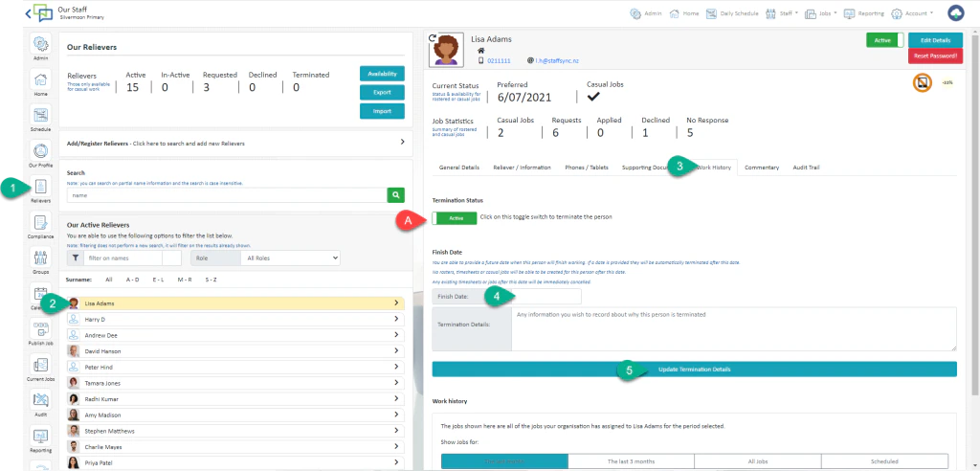Click the cloud profile icon top right
The height and width of the screenshot is (471, 980).
click(x=956, y=13)
